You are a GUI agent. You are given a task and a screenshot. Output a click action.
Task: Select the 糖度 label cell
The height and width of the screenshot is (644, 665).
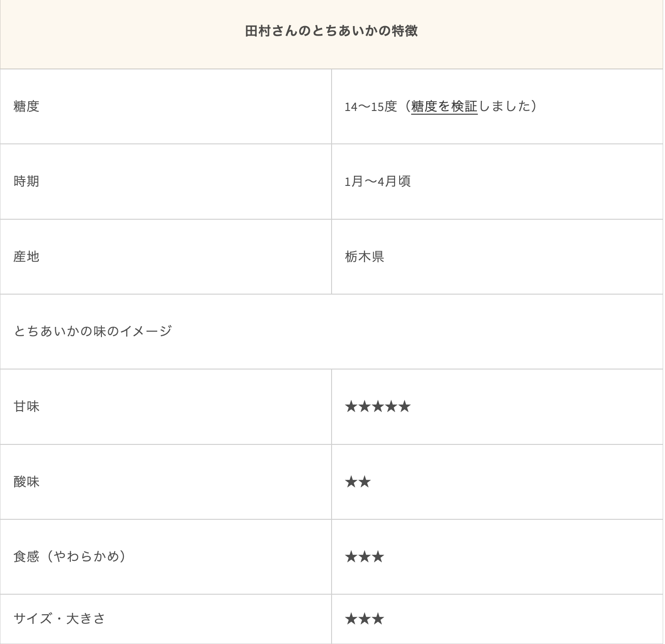(26, 106)
